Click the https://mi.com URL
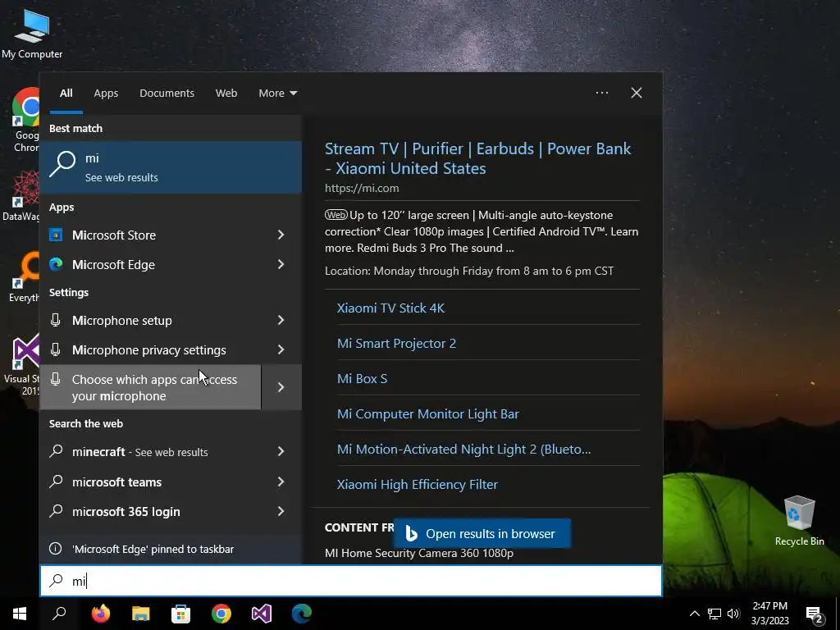Screen dimensions: 840x630 coord(362,188)
